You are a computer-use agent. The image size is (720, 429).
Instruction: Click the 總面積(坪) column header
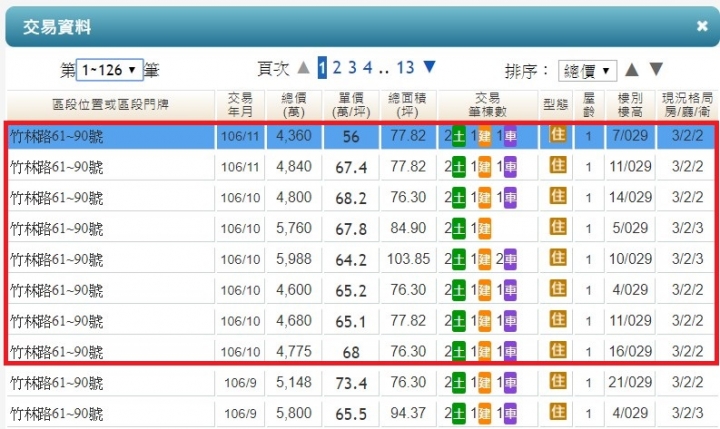click(407, 105)
